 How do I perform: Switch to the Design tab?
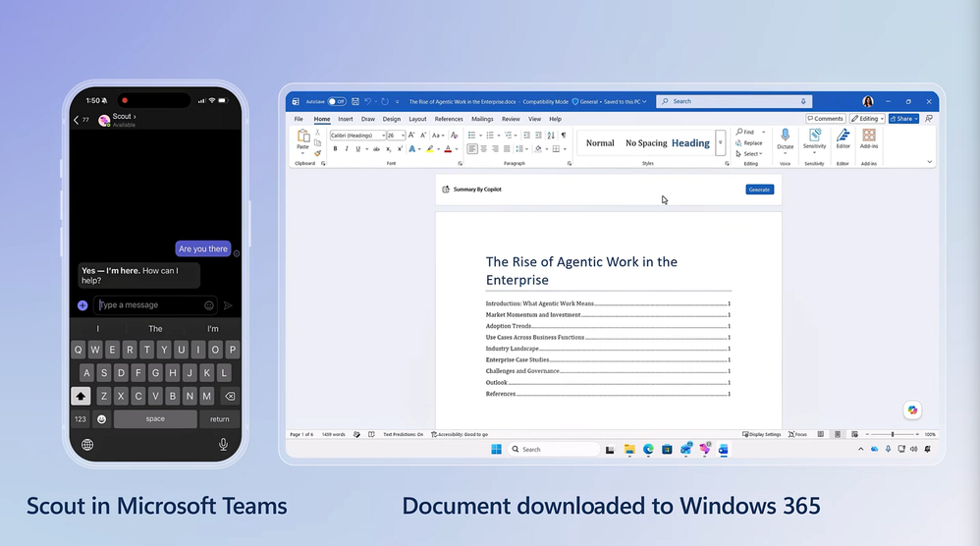point(391,119)
